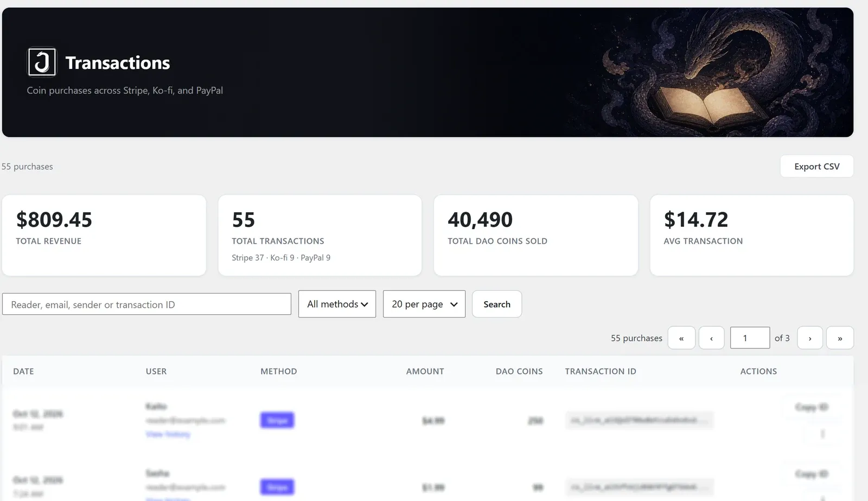Viewport: 868px width, 501px height.
Task: Open the 20 per page dropdown
Action: click(x=424, y=304)
